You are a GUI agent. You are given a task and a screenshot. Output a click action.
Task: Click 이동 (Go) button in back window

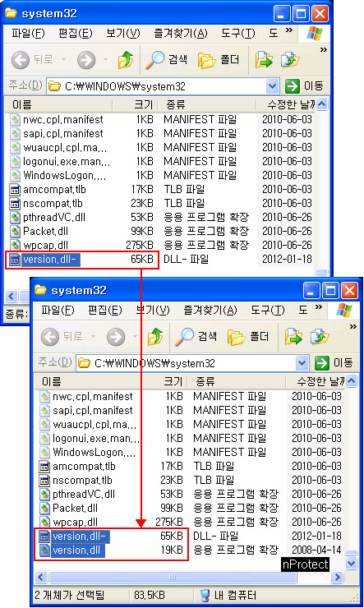[305, 86]
